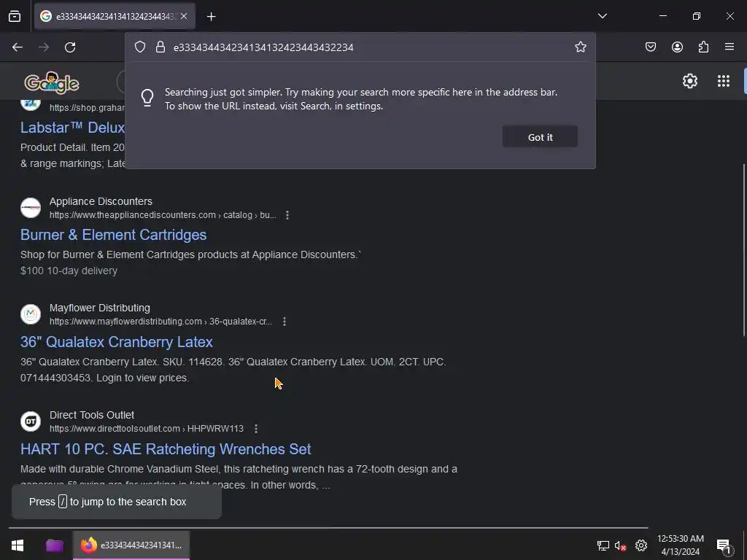Open Google quick settings gear
The width and height of the screenshot is (747, 560).
[690, 81]
